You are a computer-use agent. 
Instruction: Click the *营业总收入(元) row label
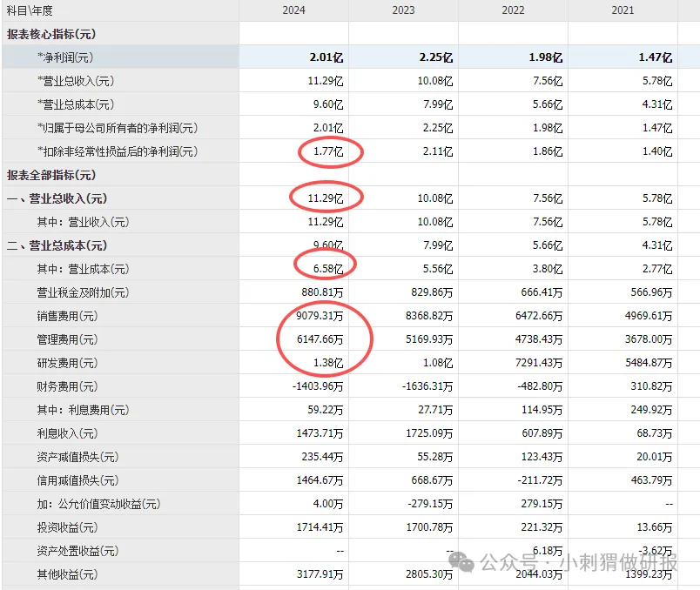[x=76, y=81]
